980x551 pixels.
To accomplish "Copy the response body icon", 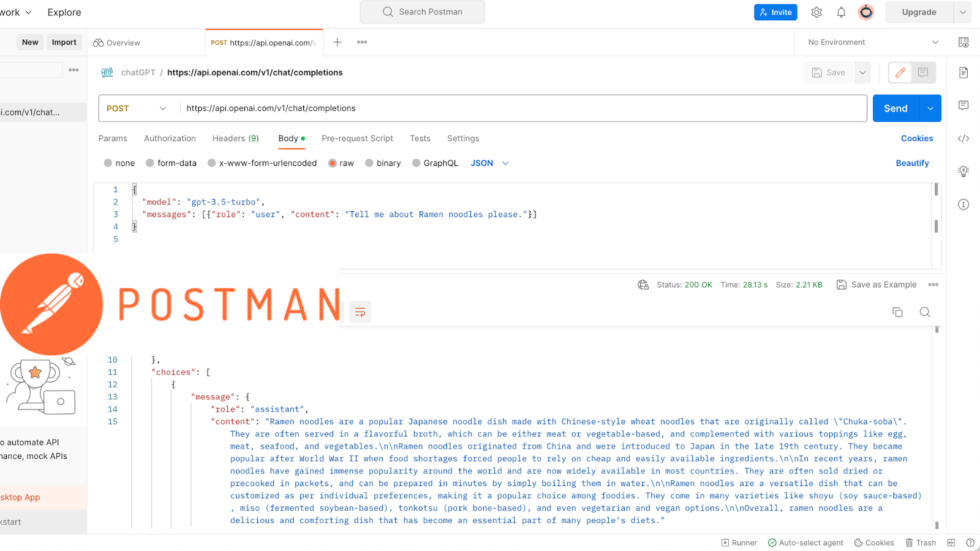I will [897, 312].
